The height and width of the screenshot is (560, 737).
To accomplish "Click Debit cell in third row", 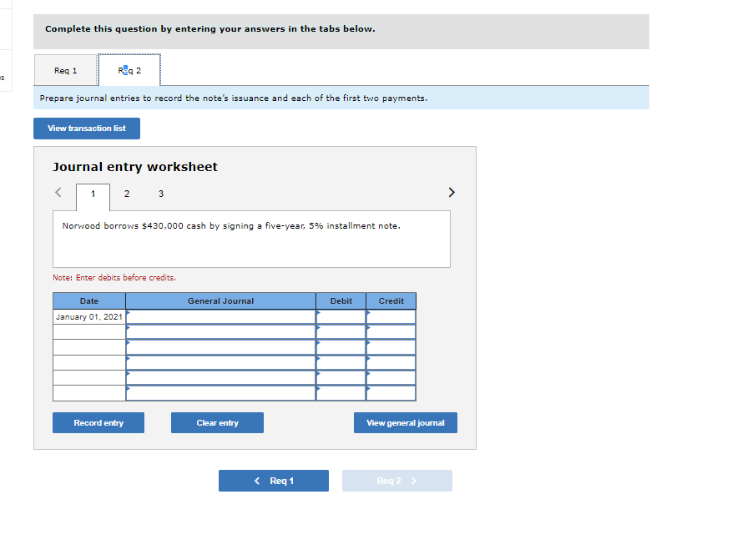I will (x=341, y=347).
